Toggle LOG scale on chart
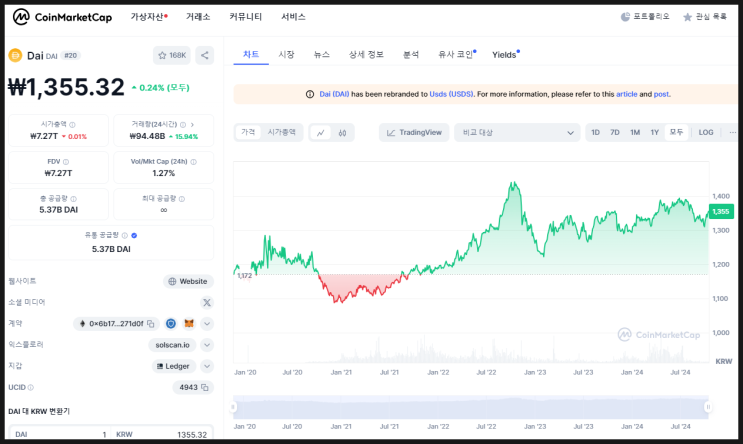Screen dimensions: 743x444 click(706, 133)
